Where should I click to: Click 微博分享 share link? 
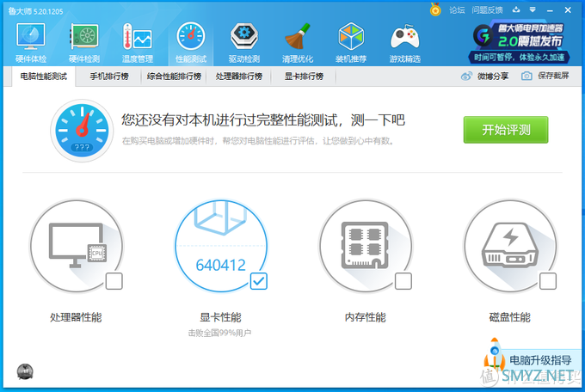coord(493,77)
